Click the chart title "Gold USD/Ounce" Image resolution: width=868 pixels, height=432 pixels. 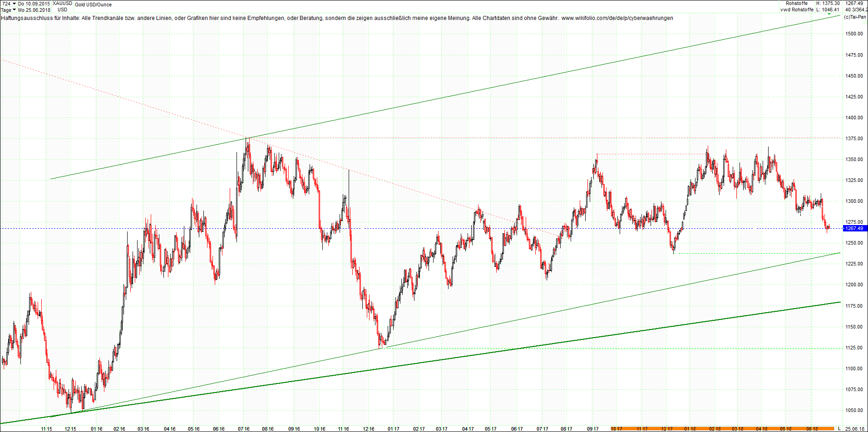93,5
